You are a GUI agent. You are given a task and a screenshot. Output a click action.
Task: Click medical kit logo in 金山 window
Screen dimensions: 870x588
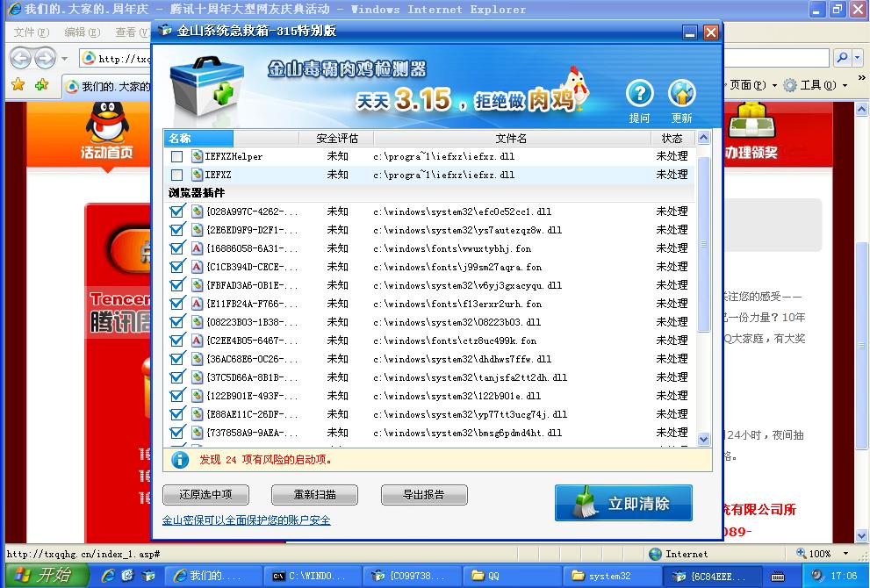pos(207,85)
